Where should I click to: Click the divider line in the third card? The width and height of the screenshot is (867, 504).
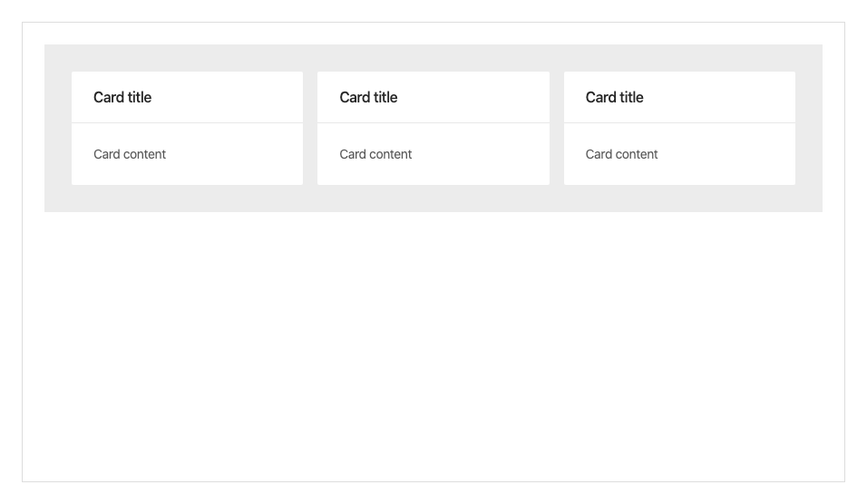click(x=679, y=122)
